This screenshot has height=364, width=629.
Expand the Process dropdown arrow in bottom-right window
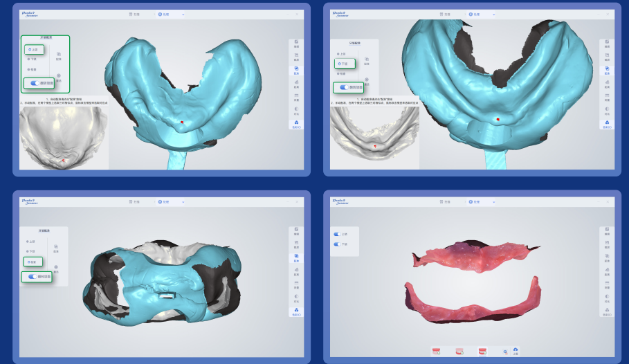pos(493,202)
